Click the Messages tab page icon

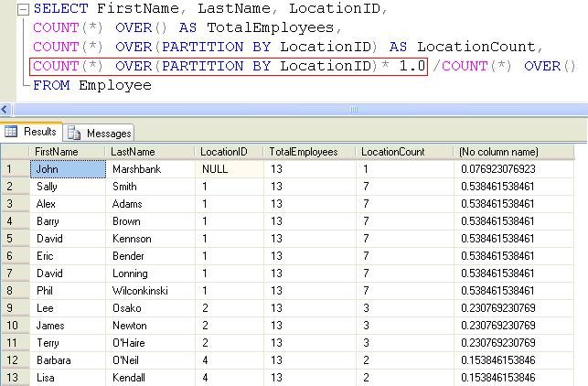tap(74, 134)
